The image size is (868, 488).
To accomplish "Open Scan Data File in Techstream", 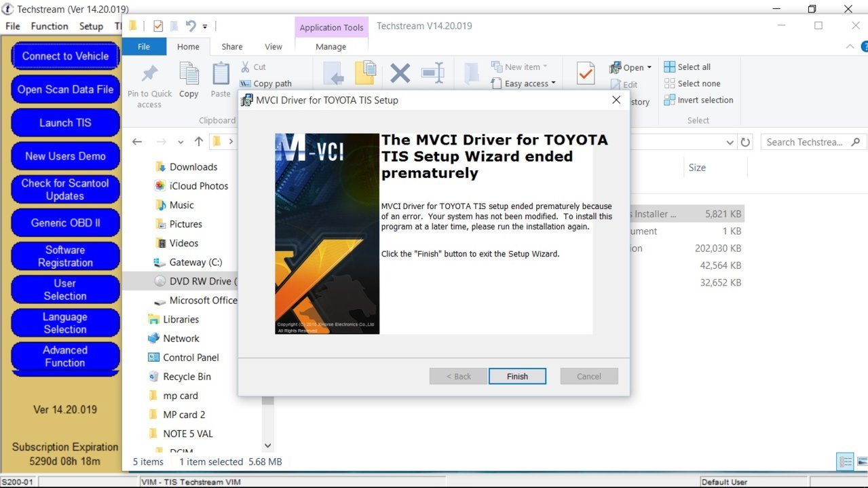I will 65,89.
